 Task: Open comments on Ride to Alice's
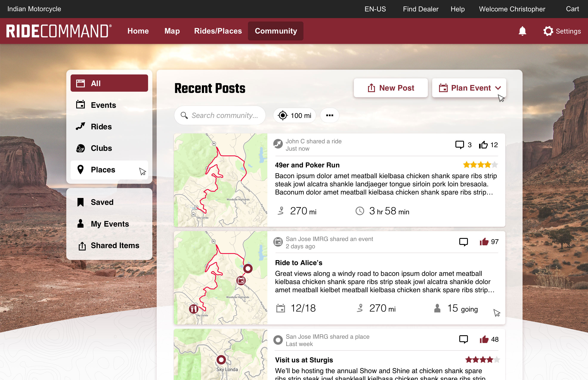click(x=463, y=242)
